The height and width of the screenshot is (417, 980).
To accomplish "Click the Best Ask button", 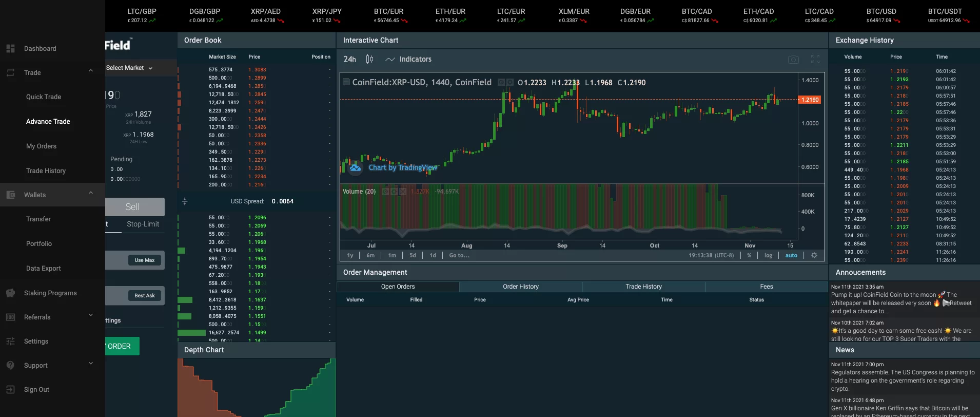I will (x=145, y=296).
